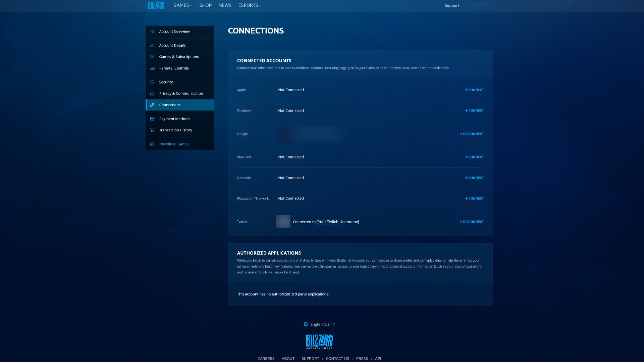Click the Twitch avatar thumbnail
644x362 pixels.
click(283, 222)
